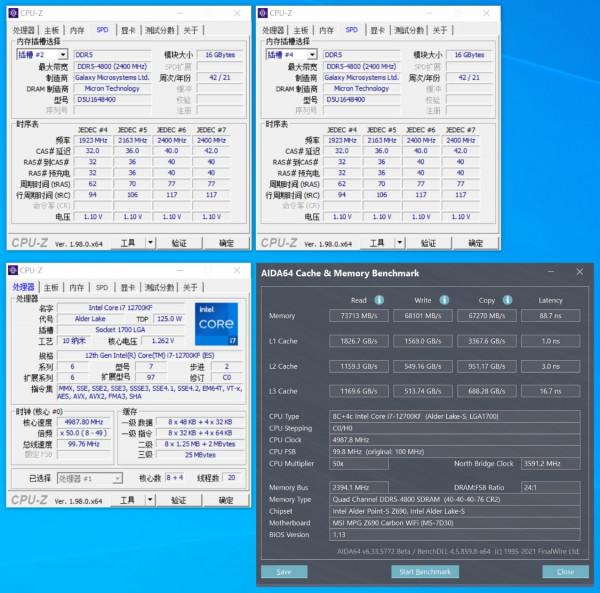Click Save in AIDA64 benchmark
The height and width of the screenshot is (593, 600).
(x=284, y=572)
